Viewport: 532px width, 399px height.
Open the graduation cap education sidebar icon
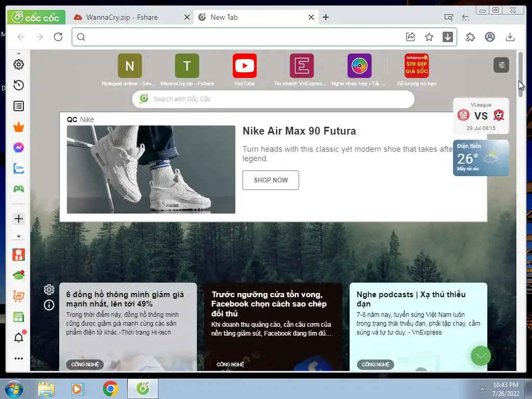click(19, 275)
